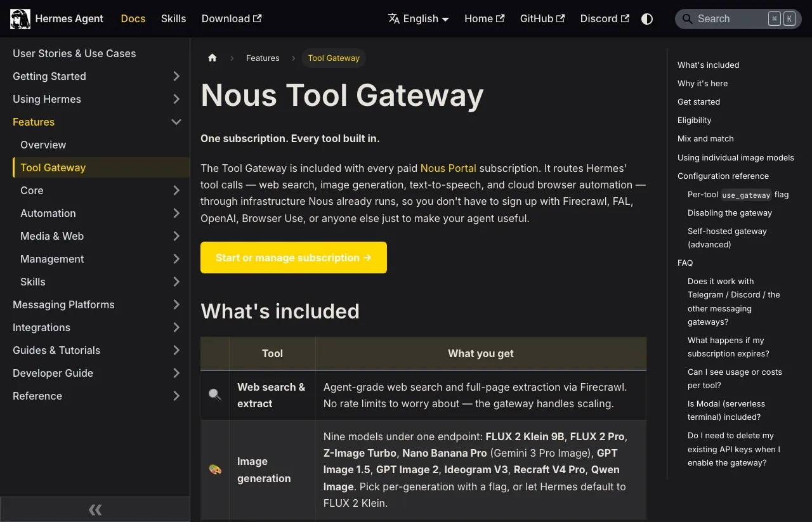Expand the Developer Guide chevron

tap(176, 373)
